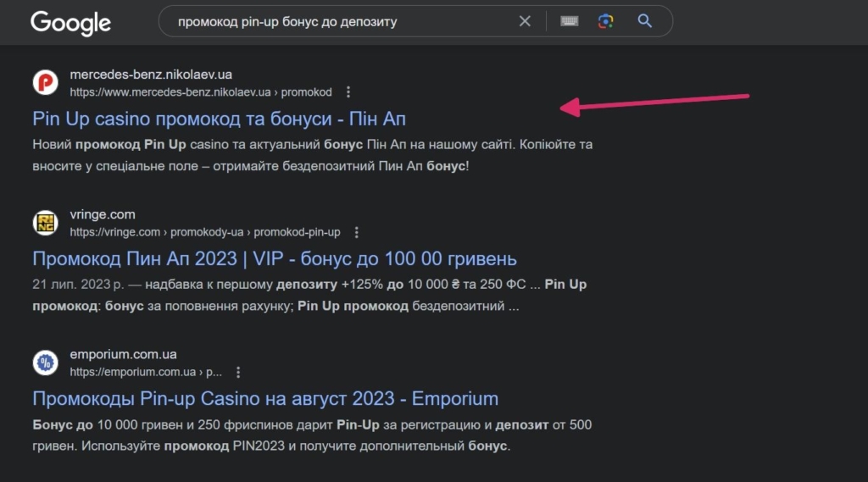The width and height of the screenshot is (868, 482).
Task: Click the mercedes-benz.nikolaev.ua result favicon
Action: coord(45,83)
